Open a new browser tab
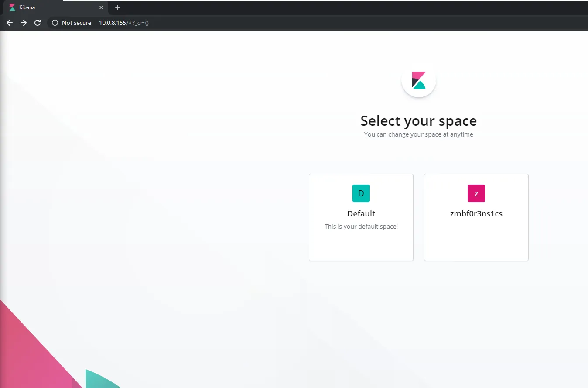 (117, 7)
